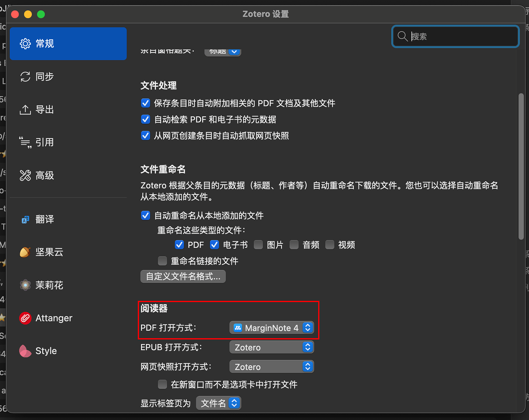Screen dimensions: 529x420
Task: Click the 高级 tools icon
Action: point(25,175)
